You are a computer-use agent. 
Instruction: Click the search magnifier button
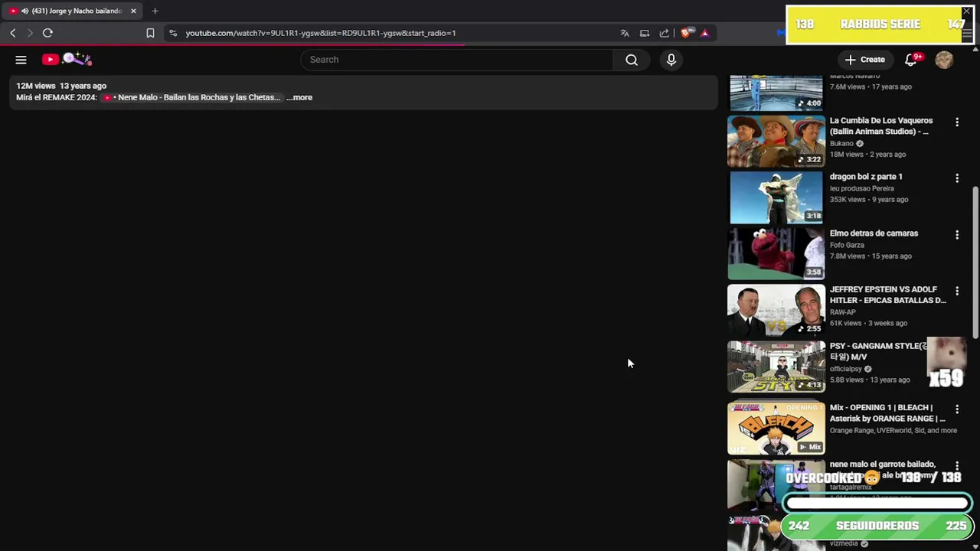coord(632,60)
